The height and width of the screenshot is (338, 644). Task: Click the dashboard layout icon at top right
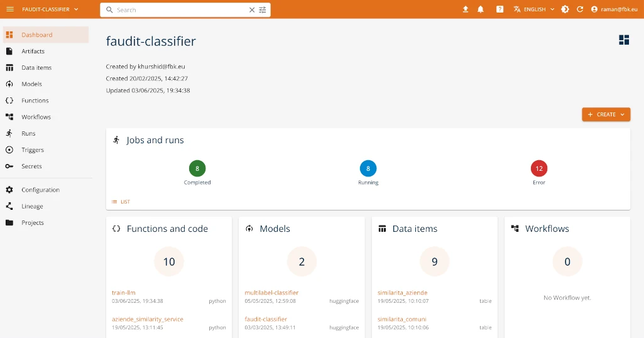click(624, 40)
